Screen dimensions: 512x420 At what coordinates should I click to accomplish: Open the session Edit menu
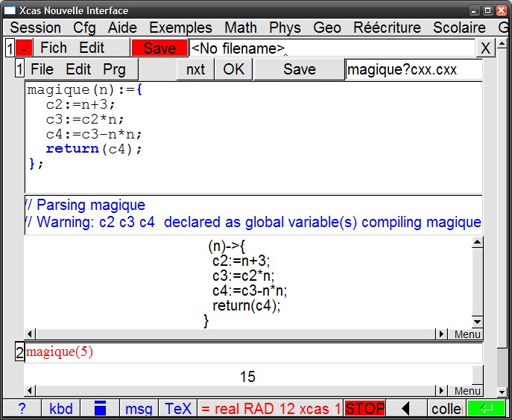[x=92, y=48]
